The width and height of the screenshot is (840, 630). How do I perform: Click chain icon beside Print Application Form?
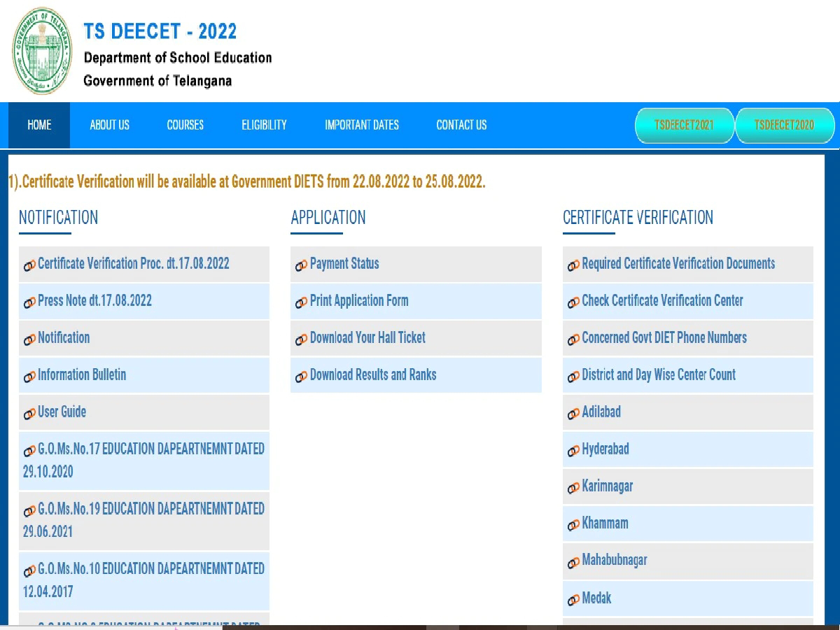301,302
